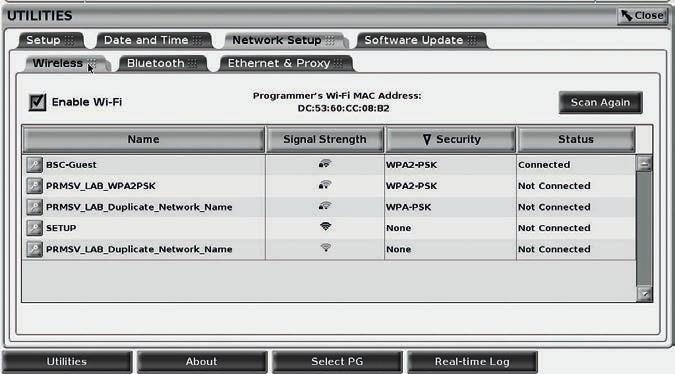Viewport: 675px width, 374px height.
Task: Open settings icon for unsecured PRMSV_LAB_Duplicate_Network_Name
Action: click(34, 249)
